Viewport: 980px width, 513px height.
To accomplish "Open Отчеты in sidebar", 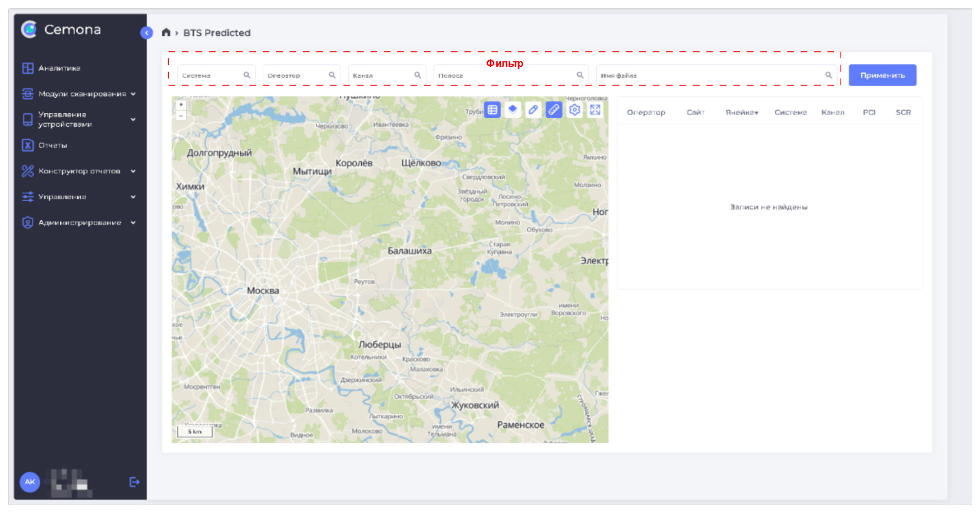I will point(52,145).
